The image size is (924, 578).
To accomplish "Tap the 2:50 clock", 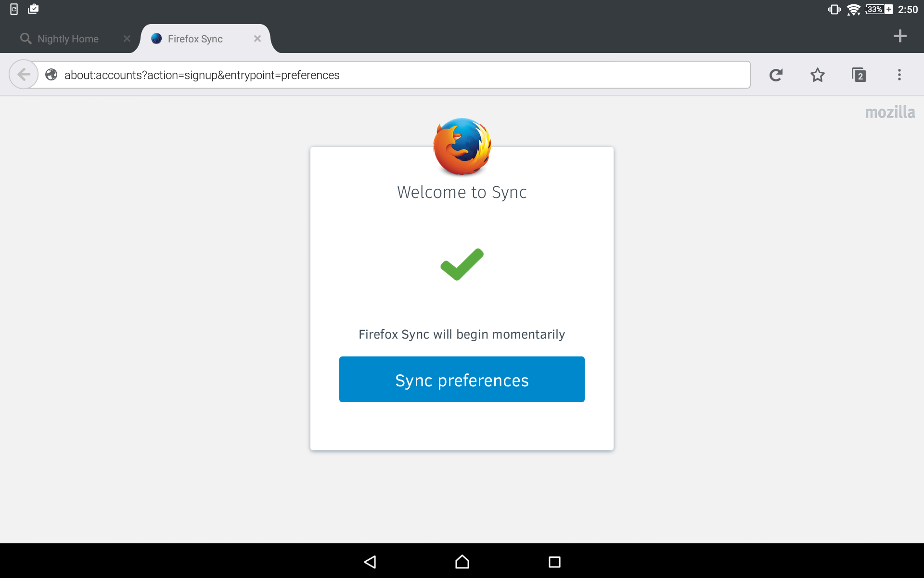I will (x=908, y=10).
